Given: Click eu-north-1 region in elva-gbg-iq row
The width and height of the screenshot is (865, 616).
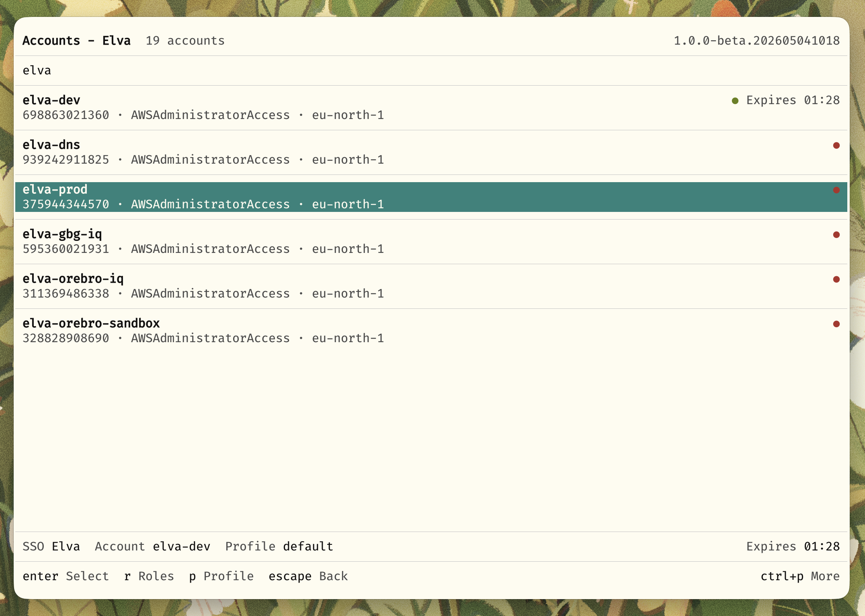Looking at the screenshot, I should point(348,249).
